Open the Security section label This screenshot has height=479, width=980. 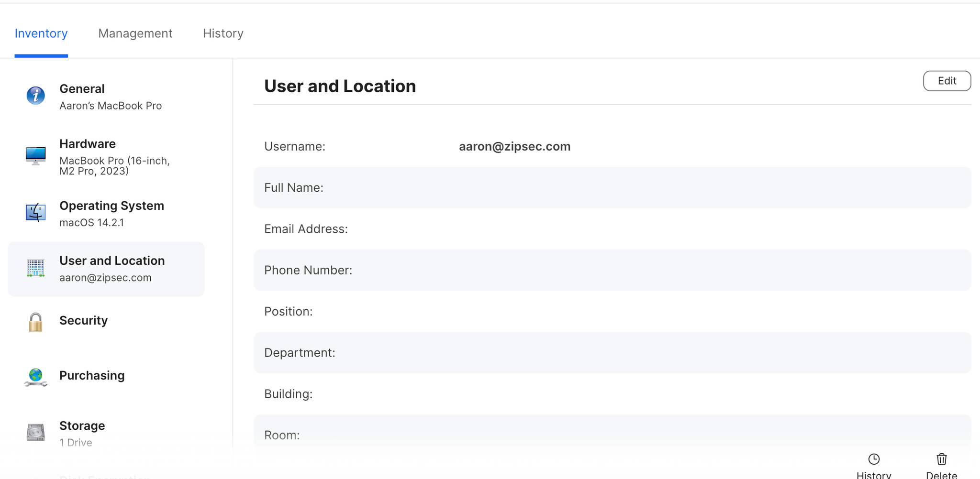coord(83,321)
